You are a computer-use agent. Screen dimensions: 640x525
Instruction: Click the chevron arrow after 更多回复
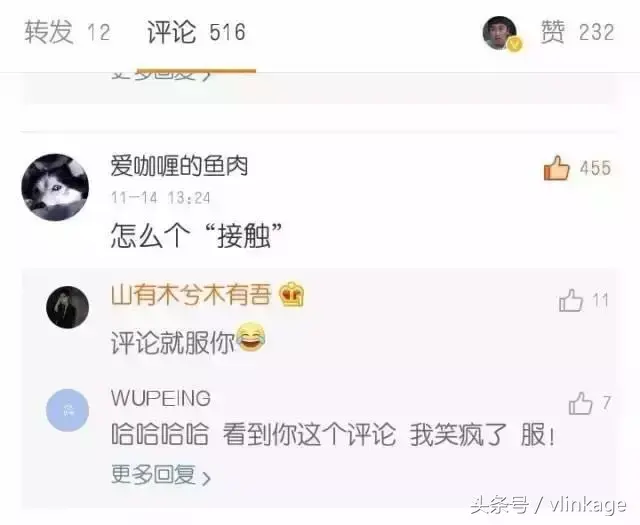pos(207,478)
